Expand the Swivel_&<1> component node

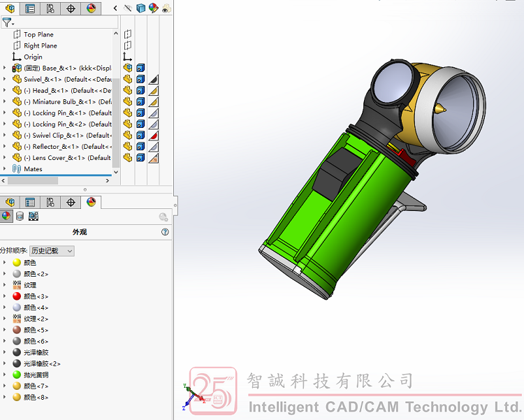pos(4,79)
